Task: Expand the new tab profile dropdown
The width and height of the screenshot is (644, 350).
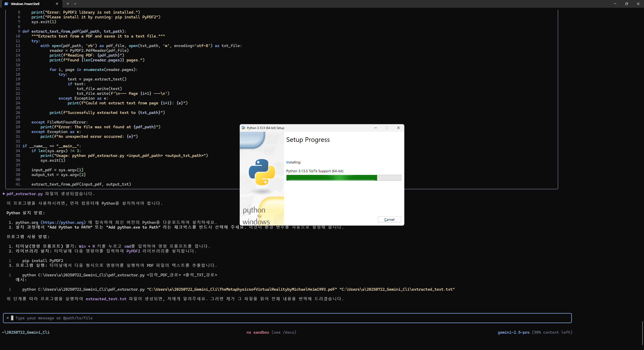Action: pos(75,4)
